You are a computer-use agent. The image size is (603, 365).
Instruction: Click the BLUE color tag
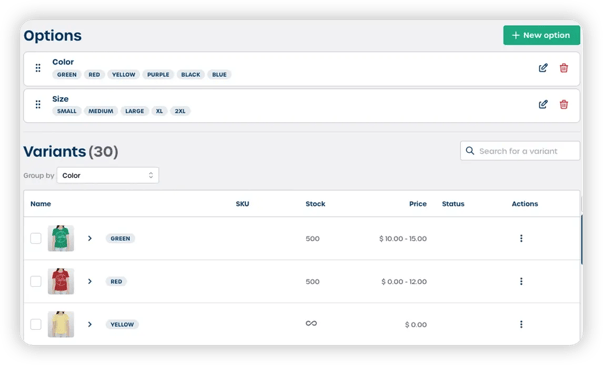219,75
